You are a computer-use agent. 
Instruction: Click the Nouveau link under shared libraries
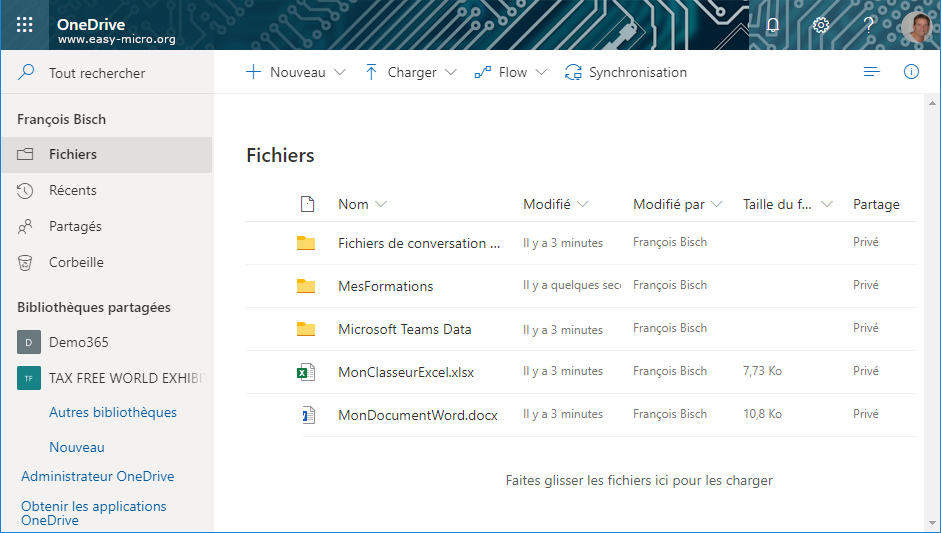(77, 447)
